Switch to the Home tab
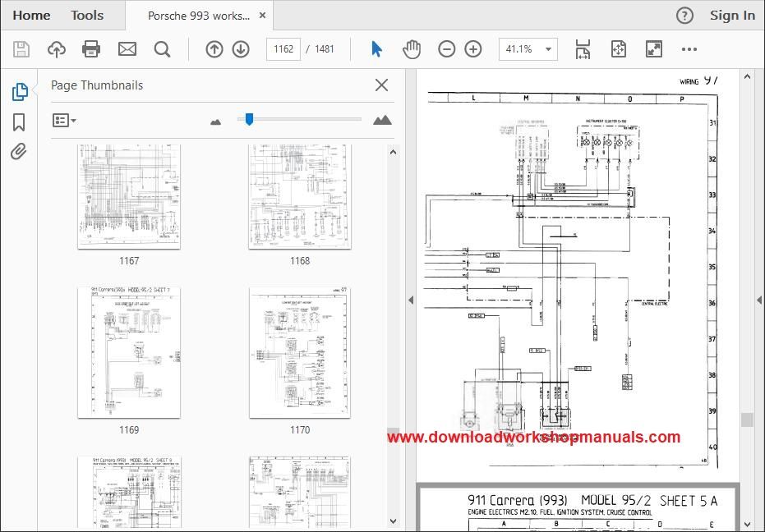This screenshot has width=765, height=532. click(31, 15)
